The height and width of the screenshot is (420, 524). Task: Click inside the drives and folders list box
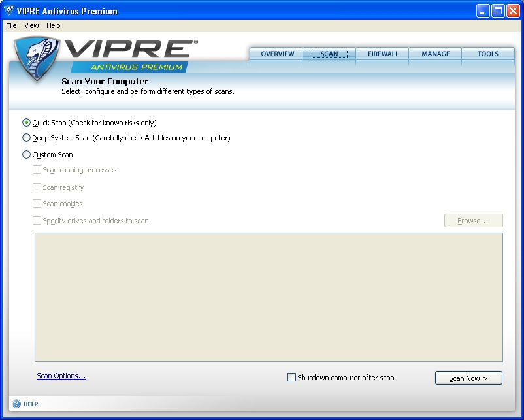(269, 297)
